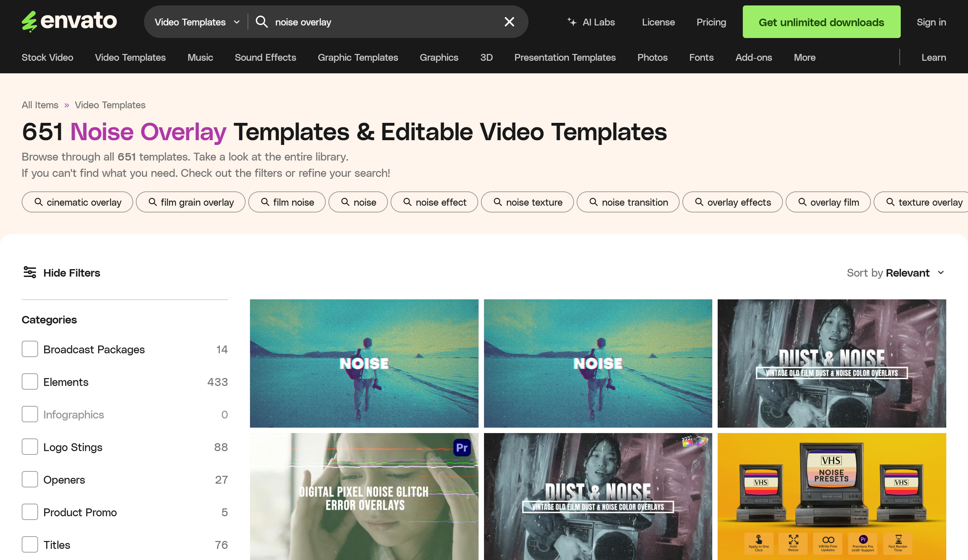
Task: Click the filter sliders icon next to Hide Filters
Action: coord(30,273)
